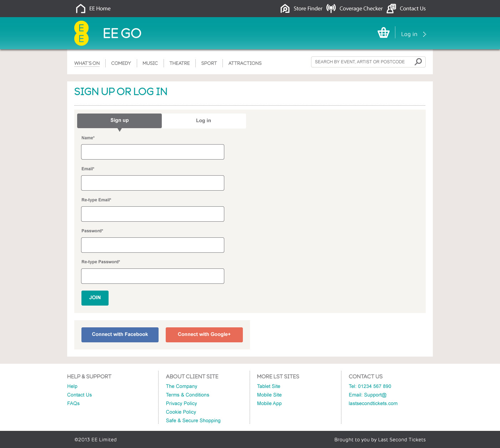The image size is (500, 448).
Task: Click the Coverage Checker signal icon
Action: click(x=331, y=9)
